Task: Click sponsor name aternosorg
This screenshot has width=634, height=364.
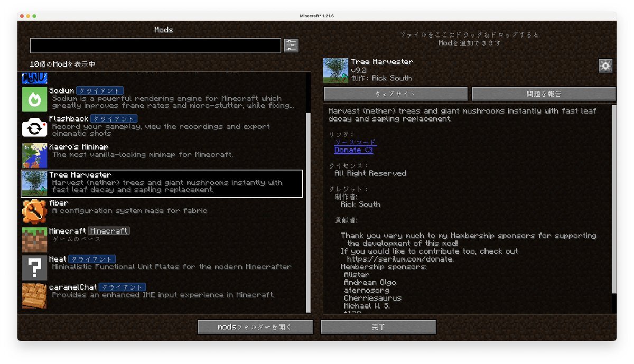Action: click(x=366, y=291)
